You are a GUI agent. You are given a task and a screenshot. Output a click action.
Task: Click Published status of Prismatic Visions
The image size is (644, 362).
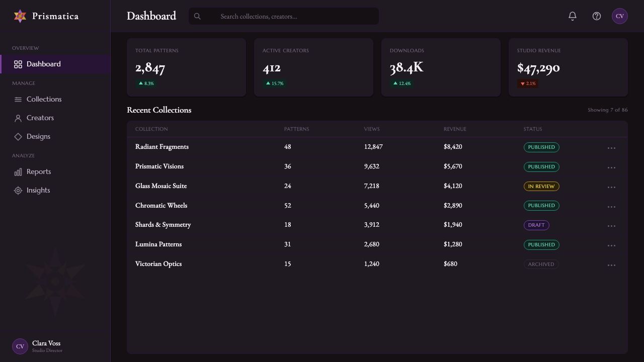pyautogui.click(x=541, y=167)
